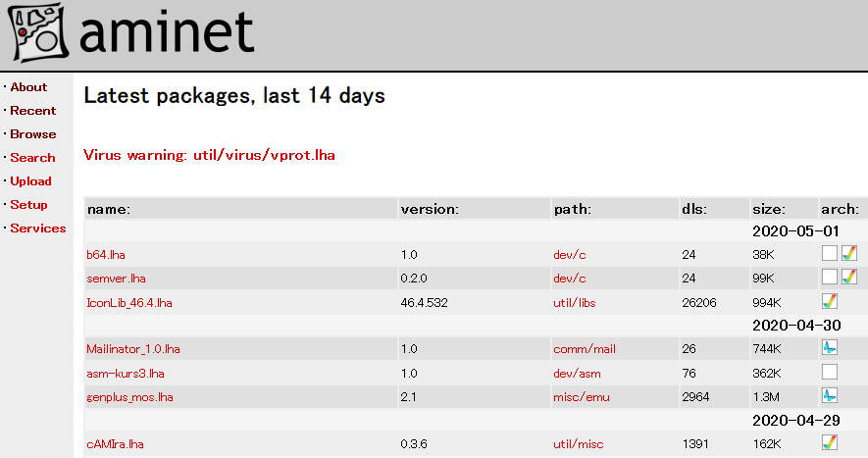Click colored checkmark arch icon in semver.lha row

pos(849,277)
